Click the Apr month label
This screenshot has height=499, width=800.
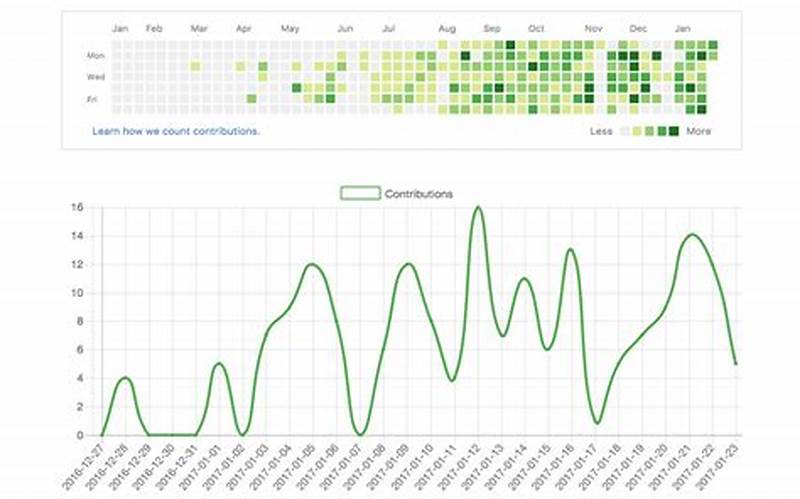(x=244, y=29)
